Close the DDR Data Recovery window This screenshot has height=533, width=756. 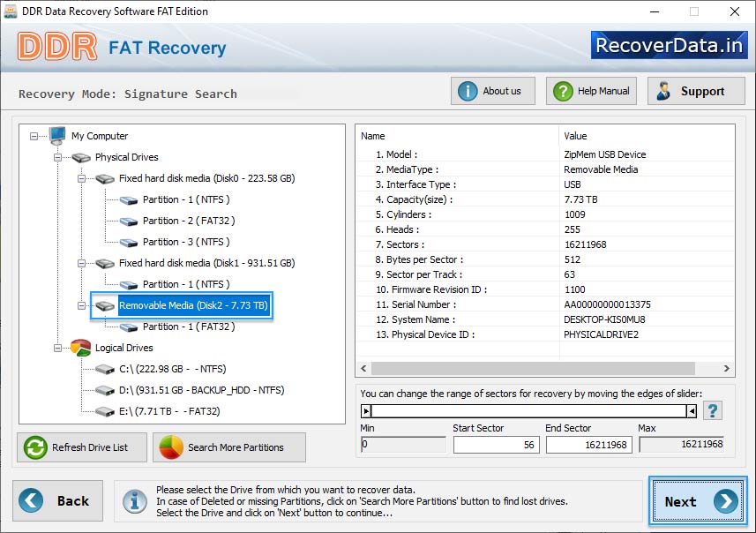tap(734, 11)
